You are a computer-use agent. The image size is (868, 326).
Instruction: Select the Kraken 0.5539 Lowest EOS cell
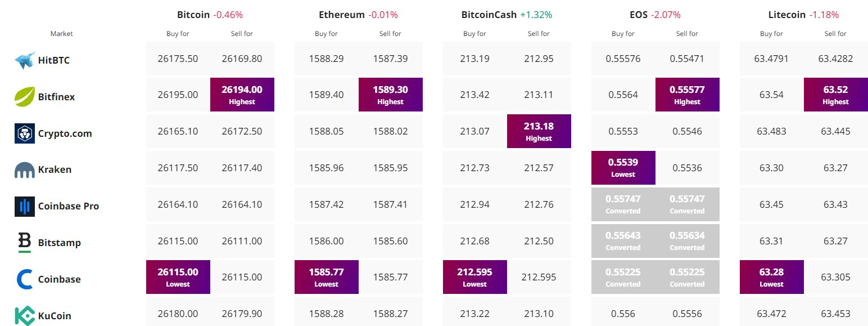623,167
